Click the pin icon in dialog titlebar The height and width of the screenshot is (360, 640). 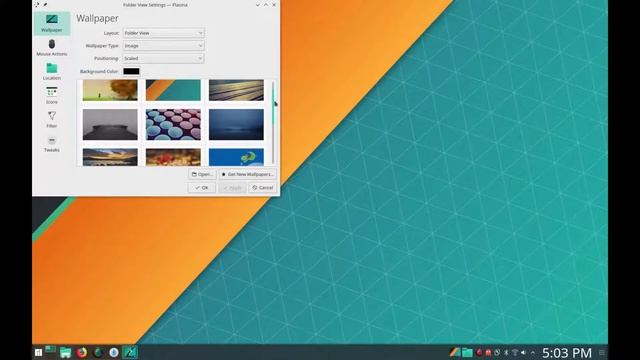(45, 5)
